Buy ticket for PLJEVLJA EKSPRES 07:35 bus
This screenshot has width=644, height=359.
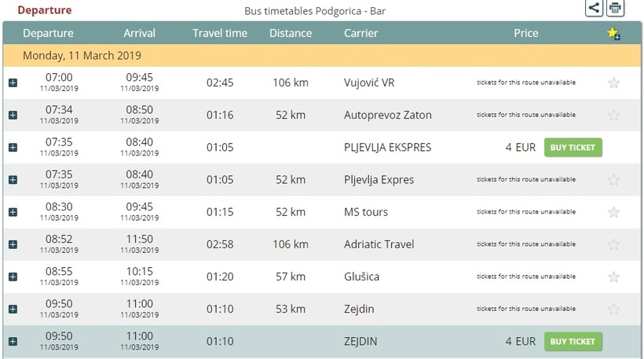[x=573, y=148]
